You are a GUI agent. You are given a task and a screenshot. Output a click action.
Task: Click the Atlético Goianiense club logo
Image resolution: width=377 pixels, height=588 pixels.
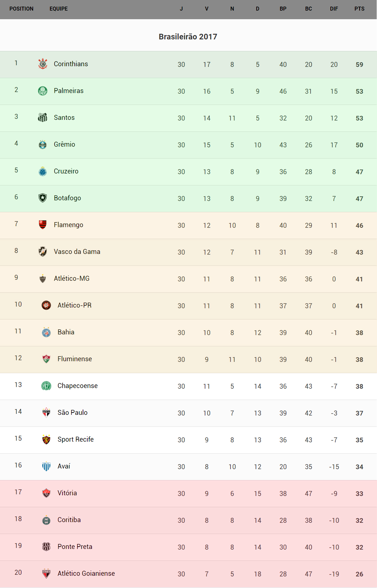tap(46, 573)
